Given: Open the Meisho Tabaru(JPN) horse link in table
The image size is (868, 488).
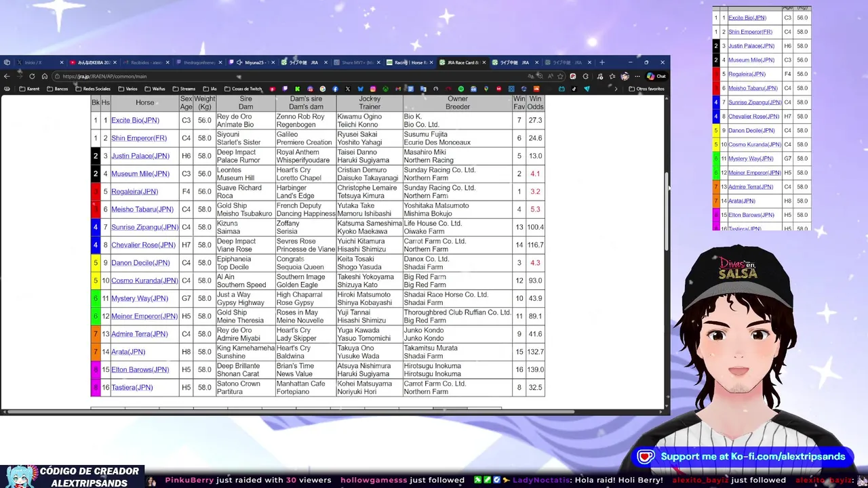Looking at the screenshot, I should (142, 209).
